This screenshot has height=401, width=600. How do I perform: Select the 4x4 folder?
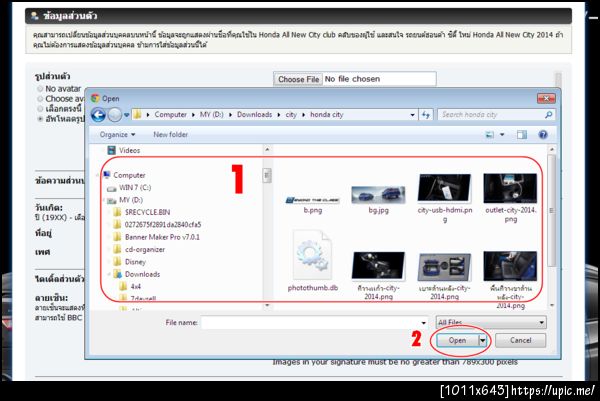coord(130,287)
